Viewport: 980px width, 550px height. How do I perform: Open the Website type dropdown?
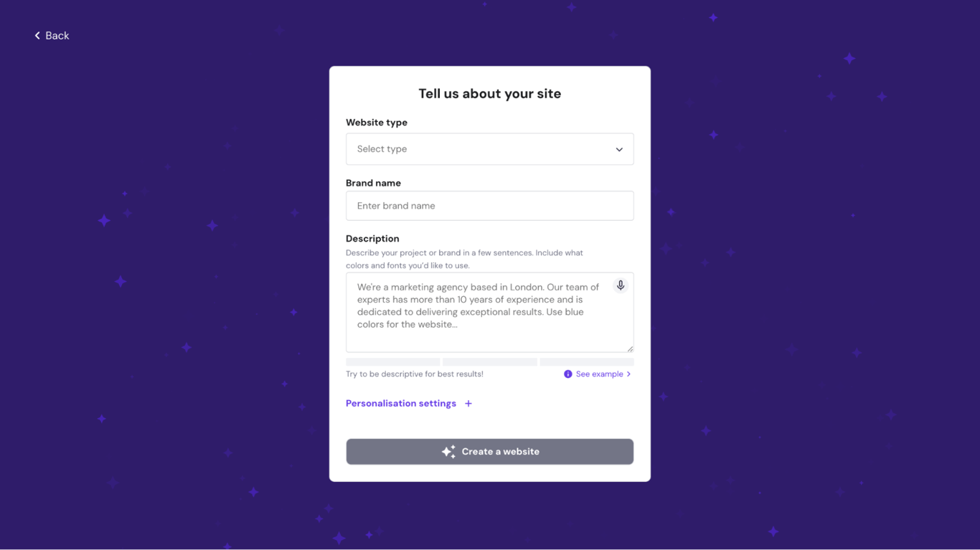pos(490,148)
